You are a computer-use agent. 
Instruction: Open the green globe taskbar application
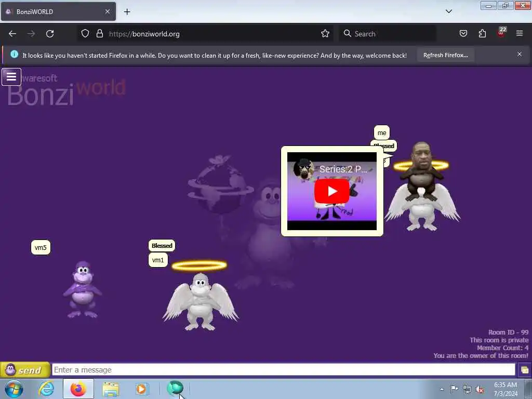pyautogui.click(x=175, y=389)
